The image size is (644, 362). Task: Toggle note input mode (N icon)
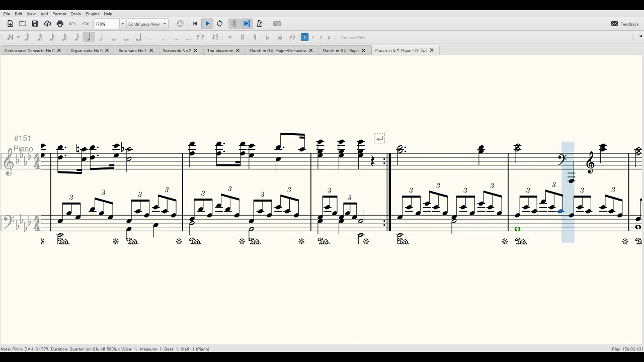[x=10, y=37]
